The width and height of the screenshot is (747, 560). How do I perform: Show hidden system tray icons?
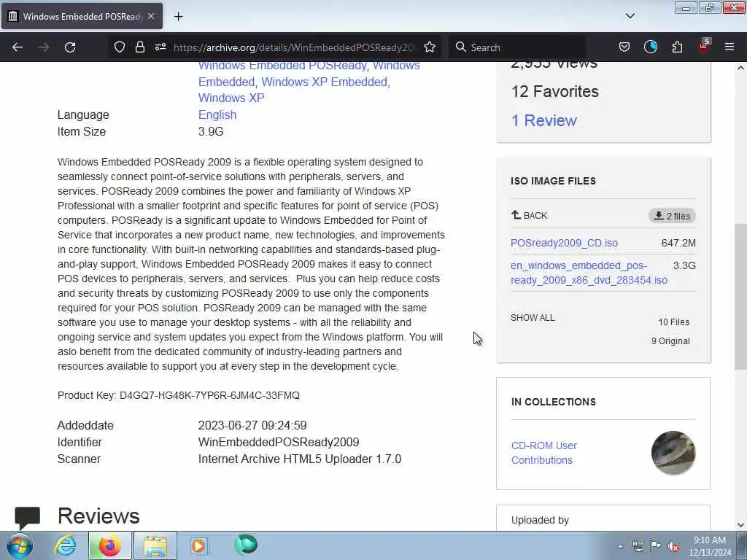tap(620, 547)
